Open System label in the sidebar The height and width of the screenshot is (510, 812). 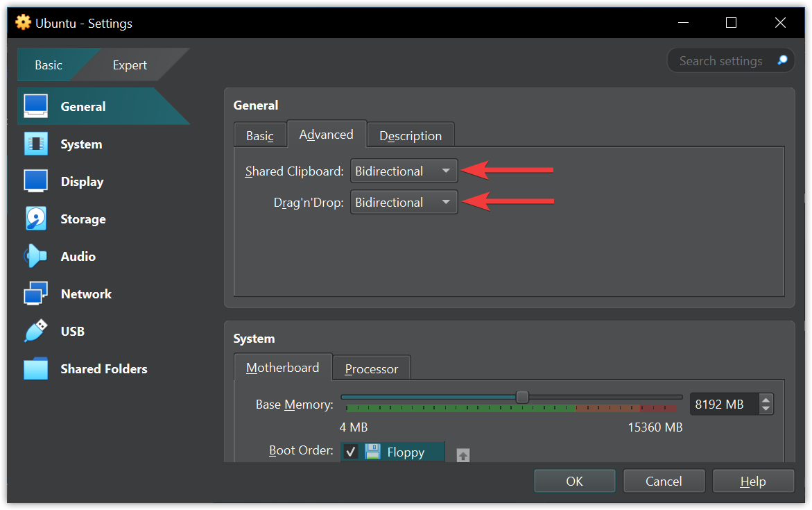(x=81, y=144)
